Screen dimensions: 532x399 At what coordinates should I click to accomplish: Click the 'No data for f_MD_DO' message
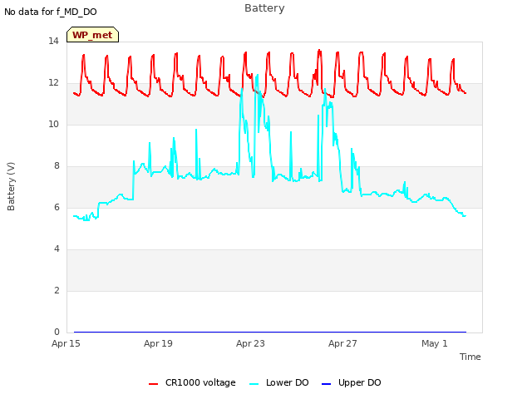(51, 12)
